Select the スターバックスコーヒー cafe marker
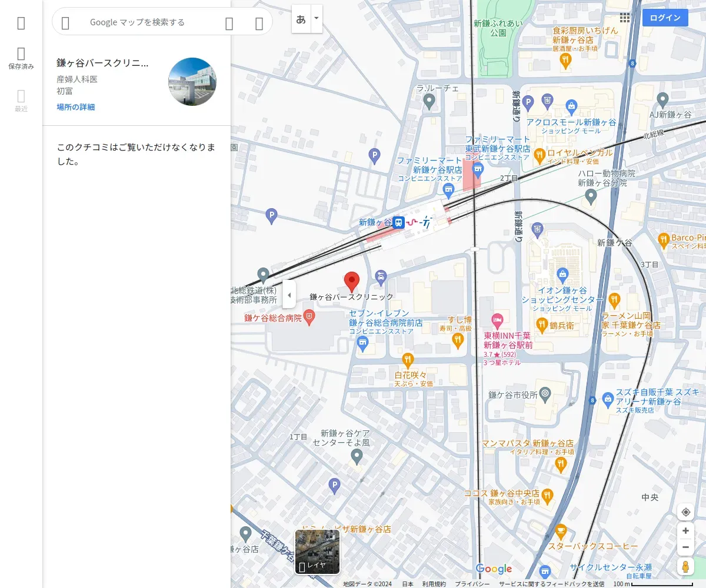 [x=561, y=532]
